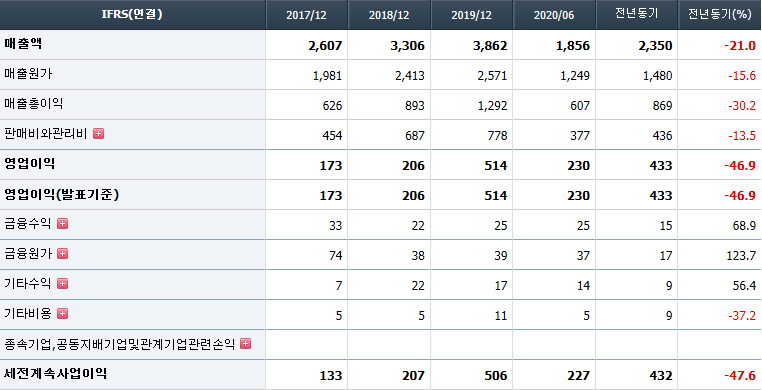Image resolution: width=762 pixels, height=390 pixels.
Task: Click the 2018/12 column header
Action: 389,15
